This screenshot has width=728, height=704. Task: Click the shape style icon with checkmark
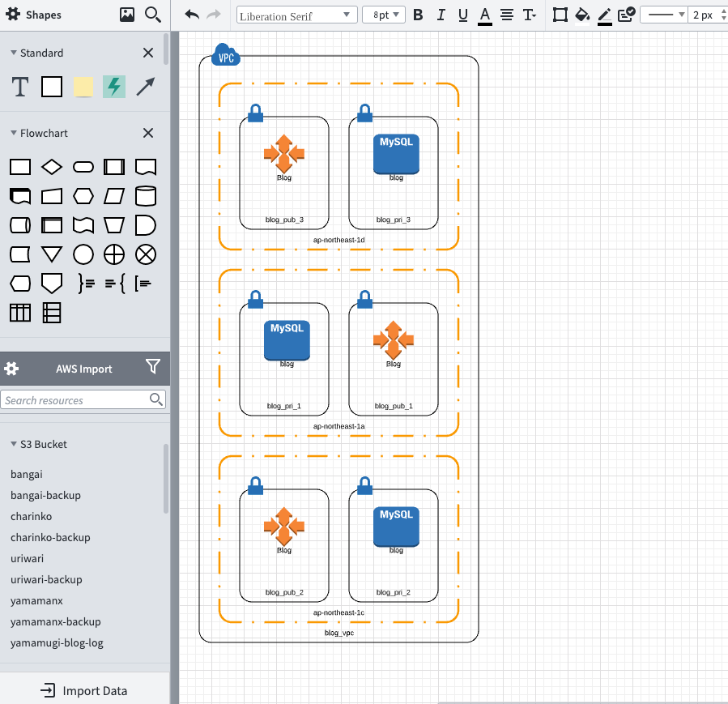click(626, 15)
